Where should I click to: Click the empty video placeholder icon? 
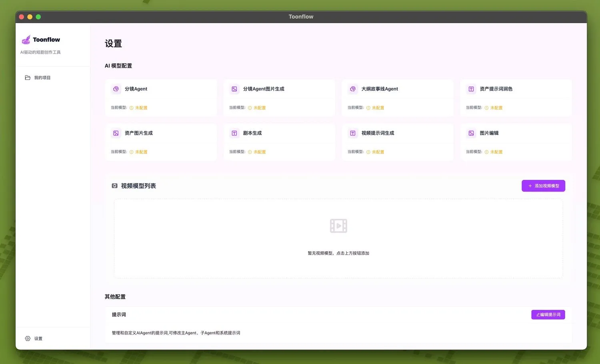338,226
